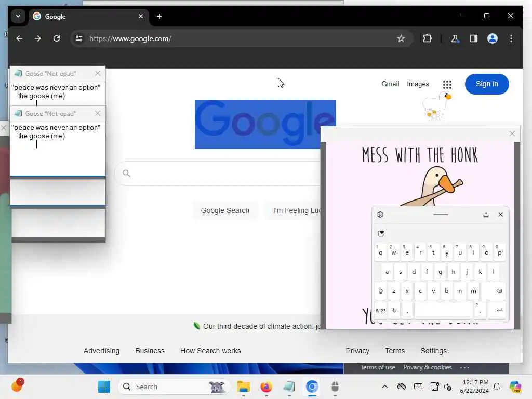Click the white goose on the page
This screenshot has height=399, width=532.
coord(436,105)
